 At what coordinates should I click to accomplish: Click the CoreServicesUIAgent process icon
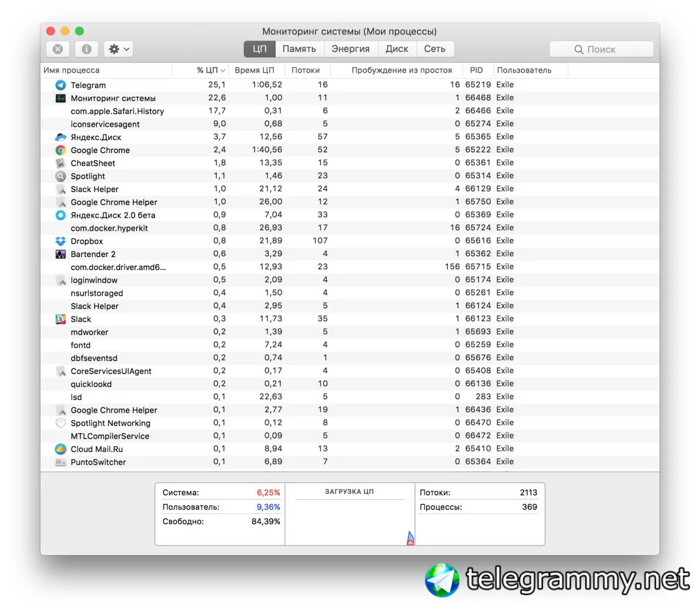coord(61,371)
